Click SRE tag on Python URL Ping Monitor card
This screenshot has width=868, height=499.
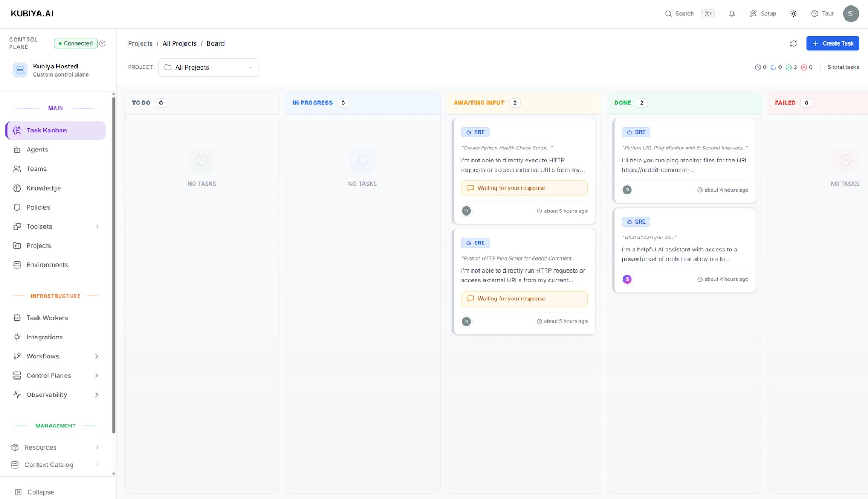coord(636,132)
